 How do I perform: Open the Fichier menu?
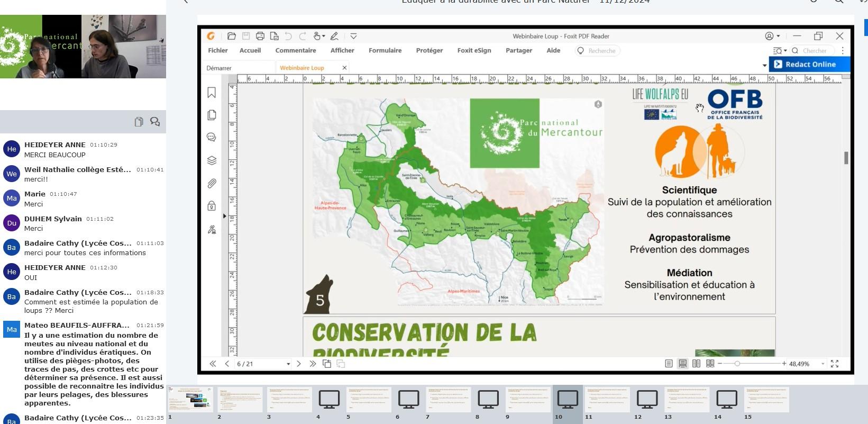pos(218,50)
